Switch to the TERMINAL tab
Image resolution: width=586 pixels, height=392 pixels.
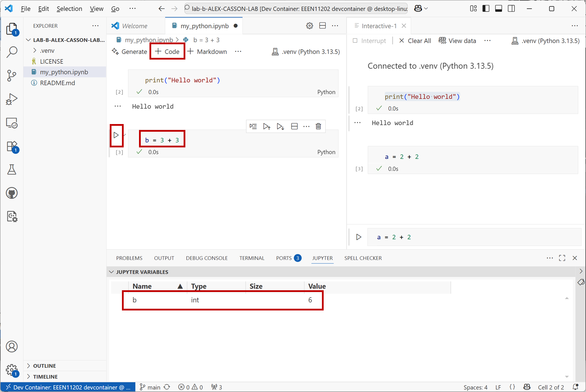[252, 258]
